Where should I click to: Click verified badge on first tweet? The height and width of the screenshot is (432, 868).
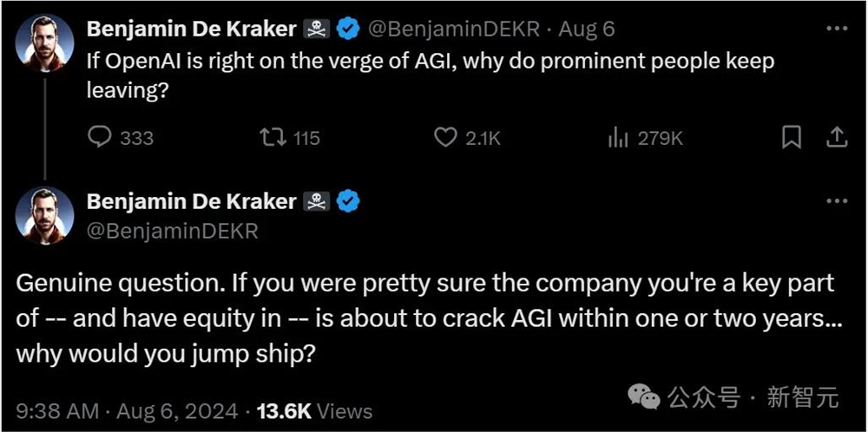pos(349,29)
